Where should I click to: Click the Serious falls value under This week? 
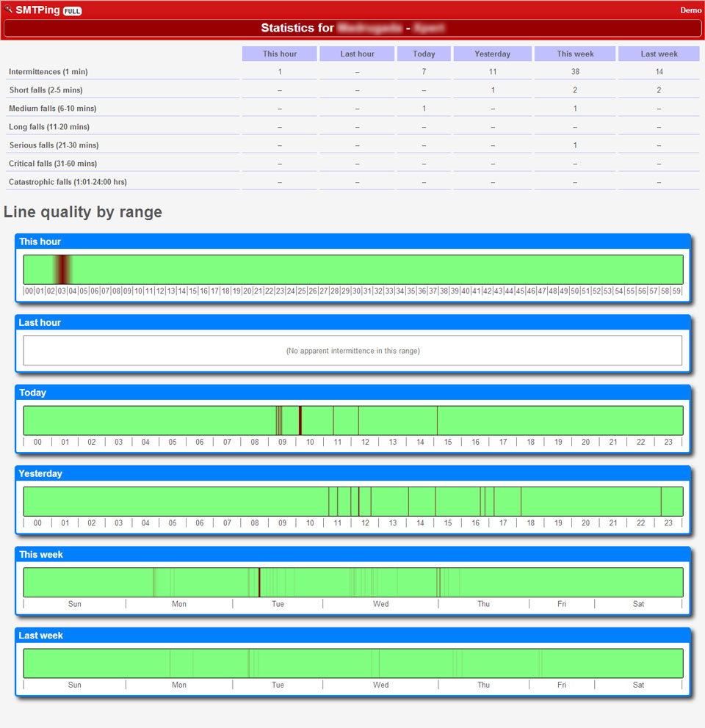click(575, 145)
